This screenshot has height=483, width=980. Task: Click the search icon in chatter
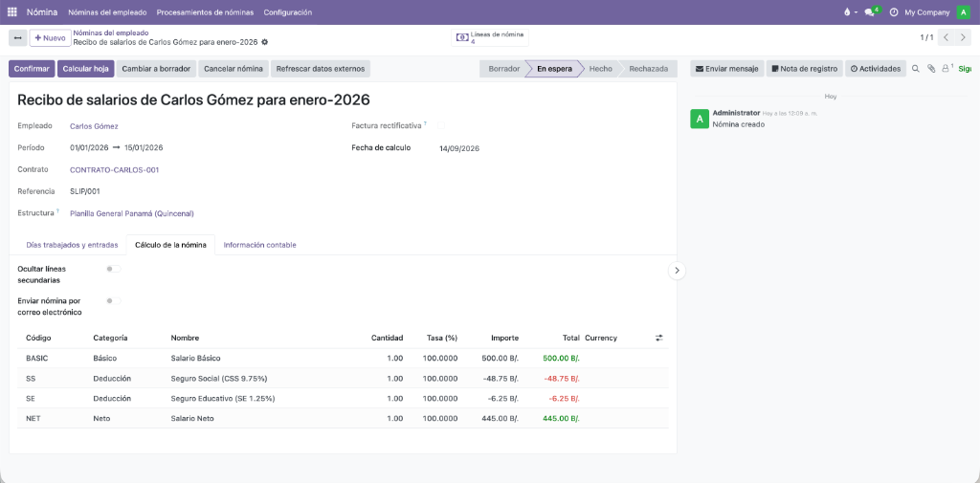tap(916, 69)
